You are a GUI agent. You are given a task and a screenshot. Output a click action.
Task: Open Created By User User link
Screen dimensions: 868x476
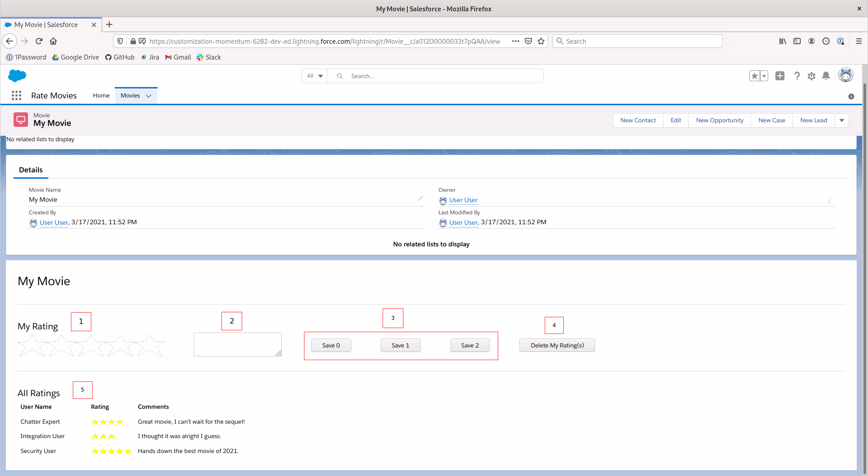(54, 222)
